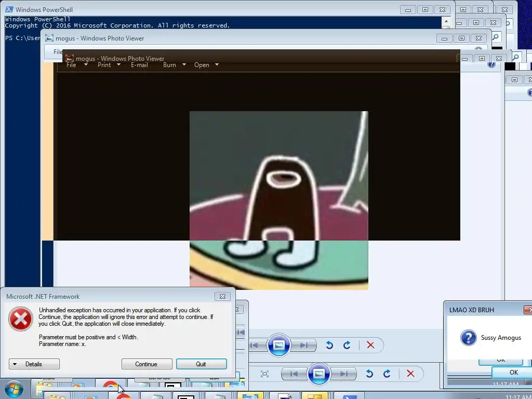Click the 'Parameter name: x.' text
The width and height of the screenshot is (532, 399).
click(x=62, y=344)
